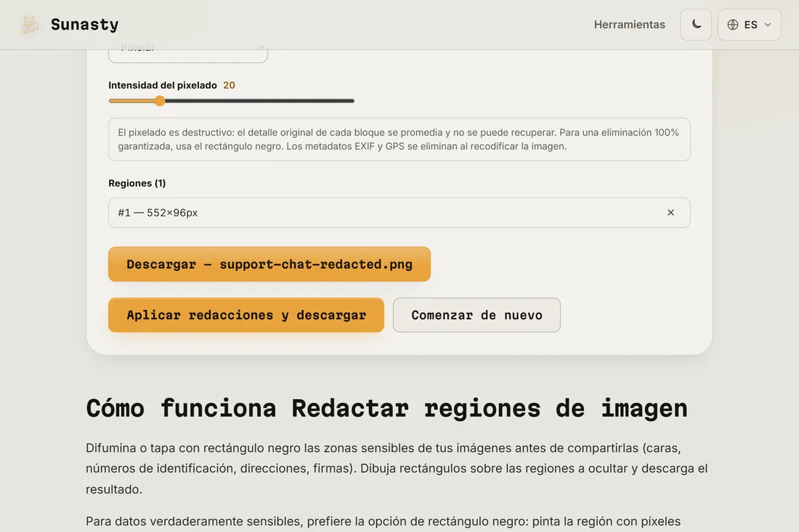Remove region #1 with the X icon
Viewport: 799px width, 532px height.
670,212
